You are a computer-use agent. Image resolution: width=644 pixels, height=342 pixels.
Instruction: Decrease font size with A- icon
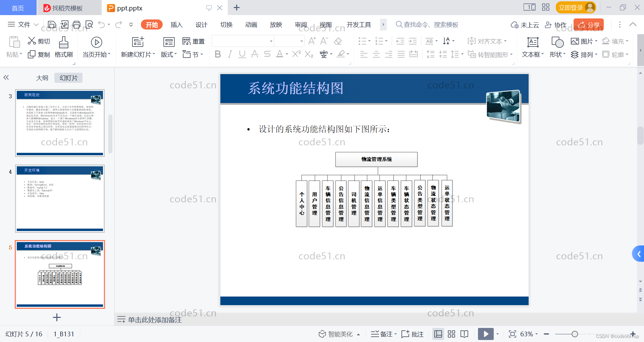tap(324, 41)
